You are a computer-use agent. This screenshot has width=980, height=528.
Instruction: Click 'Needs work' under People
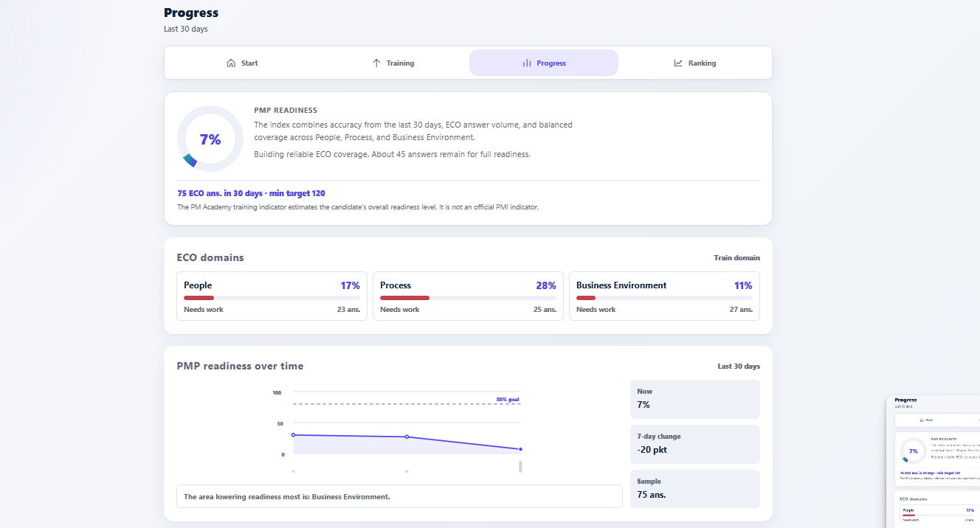tap(204, 310)
